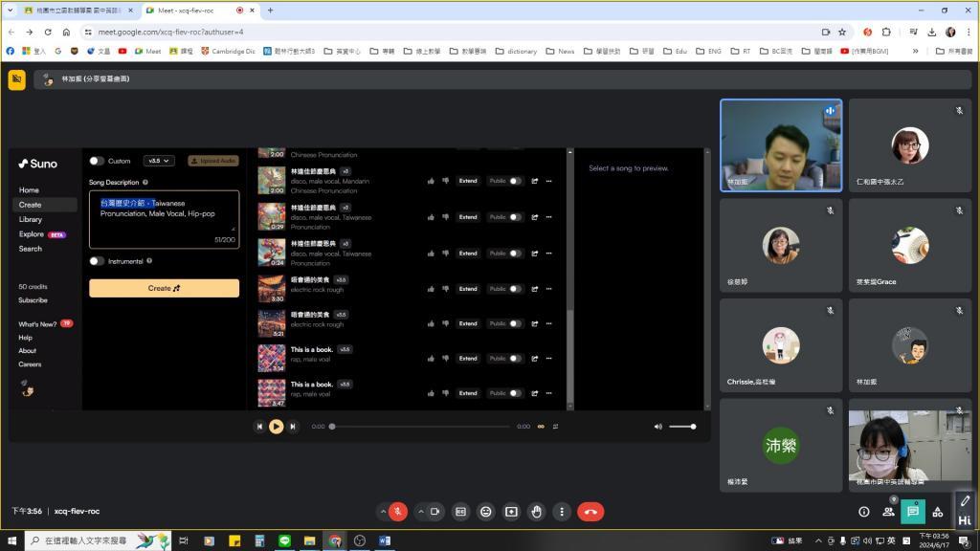Open the emoji reactions button
Viewport: 980px width, 551px height.
486,512
